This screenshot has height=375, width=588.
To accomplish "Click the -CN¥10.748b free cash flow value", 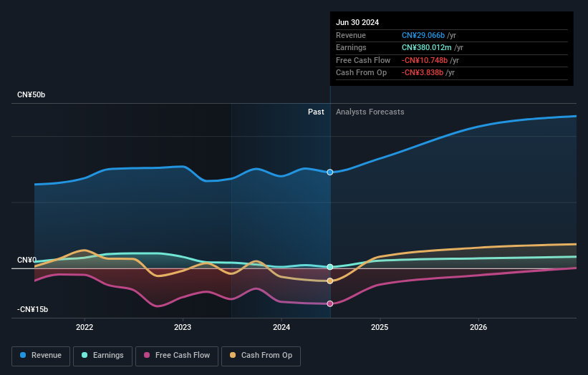I will [x=425, y=60].
